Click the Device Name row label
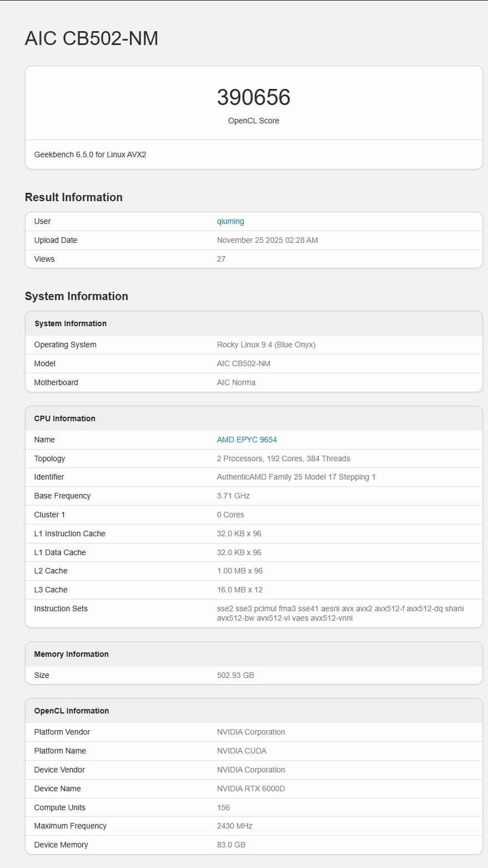Viewport: 488px width, 868px height. pyautogui.click(x=58, y=789)
